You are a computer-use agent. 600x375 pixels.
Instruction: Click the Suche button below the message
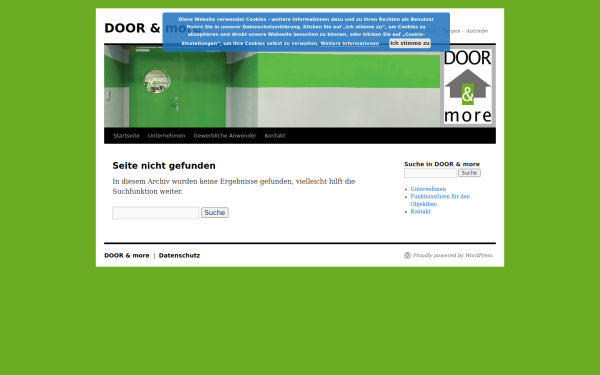point(215,213)
